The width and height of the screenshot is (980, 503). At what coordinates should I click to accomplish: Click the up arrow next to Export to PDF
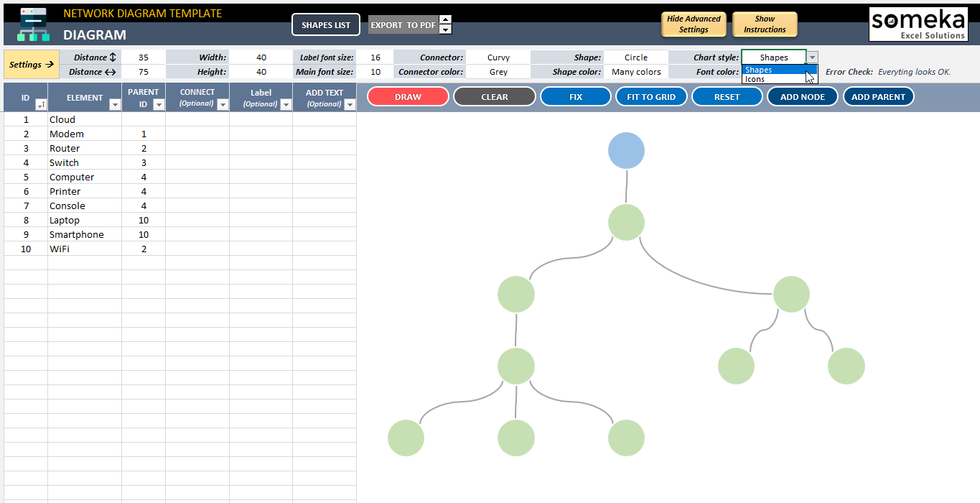click(445, 20)
